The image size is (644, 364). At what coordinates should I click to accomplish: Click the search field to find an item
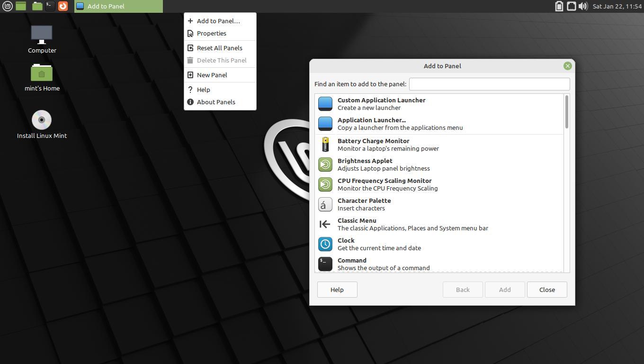[489, 84]
